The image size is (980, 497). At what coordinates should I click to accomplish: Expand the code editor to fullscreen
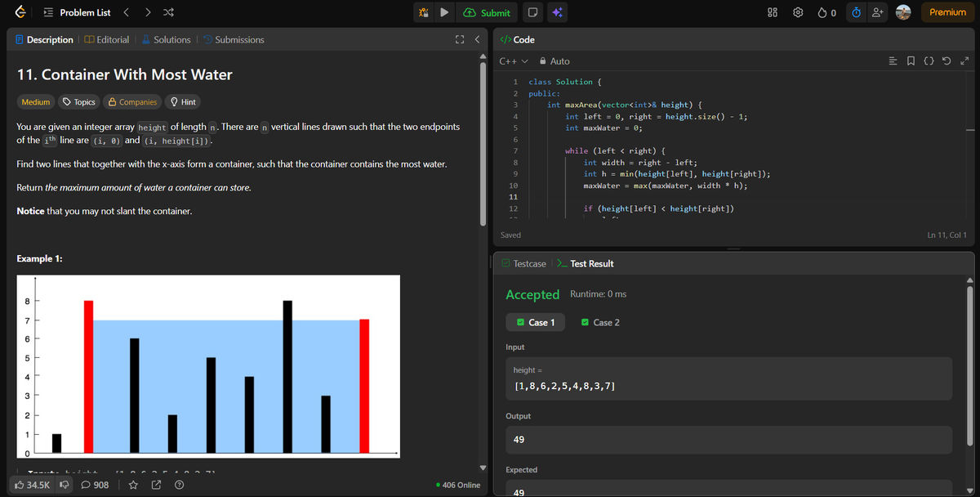(964, 61)
